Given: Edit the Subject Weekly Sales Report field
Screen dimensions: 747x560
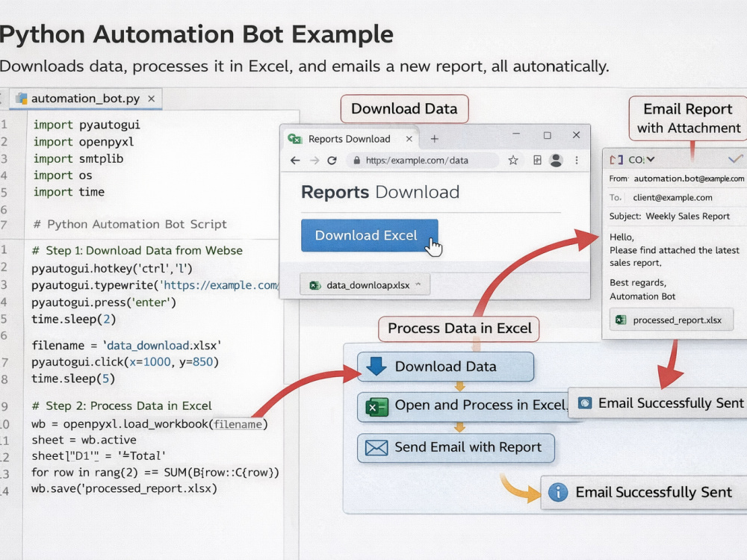Looking at the screenshot, I should click(x=677, y=217).
